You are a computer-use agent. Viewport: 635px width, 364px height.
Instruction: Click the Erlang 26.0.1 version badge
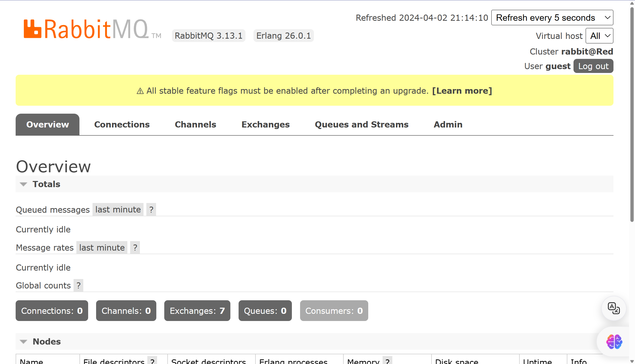tap(283, 36)
